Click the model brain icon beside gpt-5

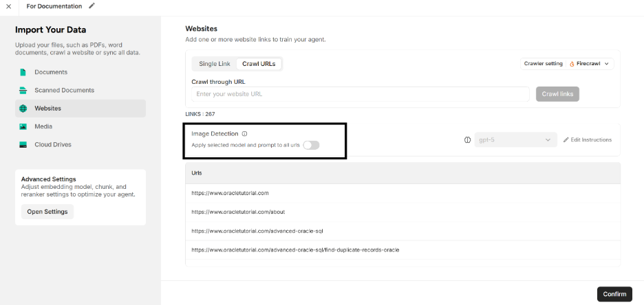[x=467, y=140]
